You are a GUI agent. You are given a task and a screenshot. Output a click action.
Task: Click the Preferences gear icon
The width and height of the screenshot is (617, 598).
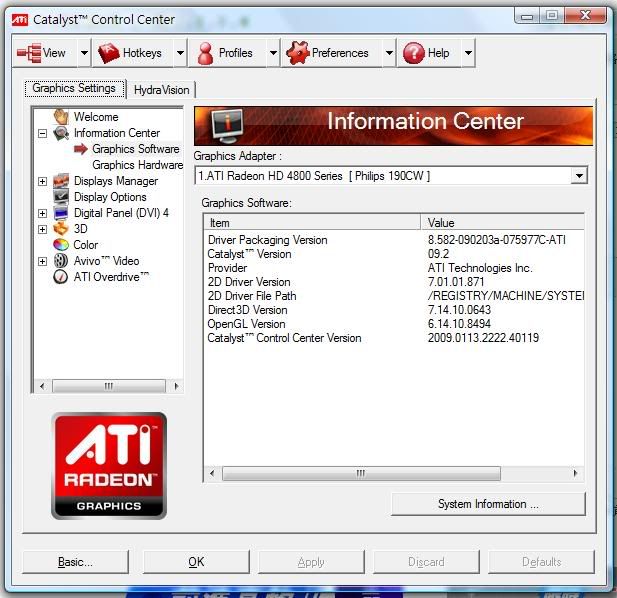point(297,53)
